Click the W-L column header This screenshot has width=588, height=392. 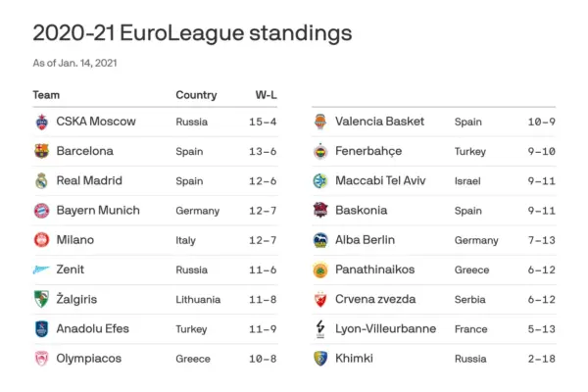click(x=265, y=95)
